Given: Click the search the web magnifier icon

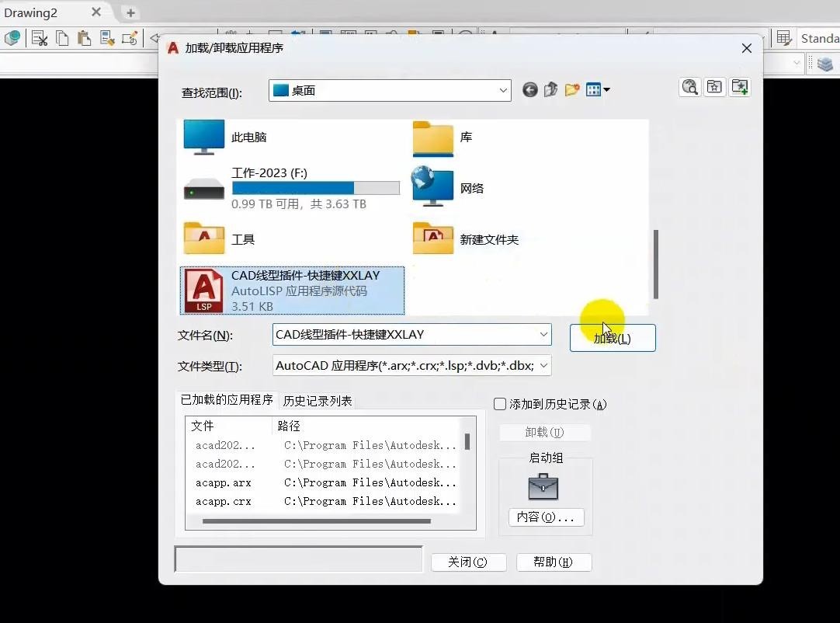Looking at the screenshot, I should 690,87.
